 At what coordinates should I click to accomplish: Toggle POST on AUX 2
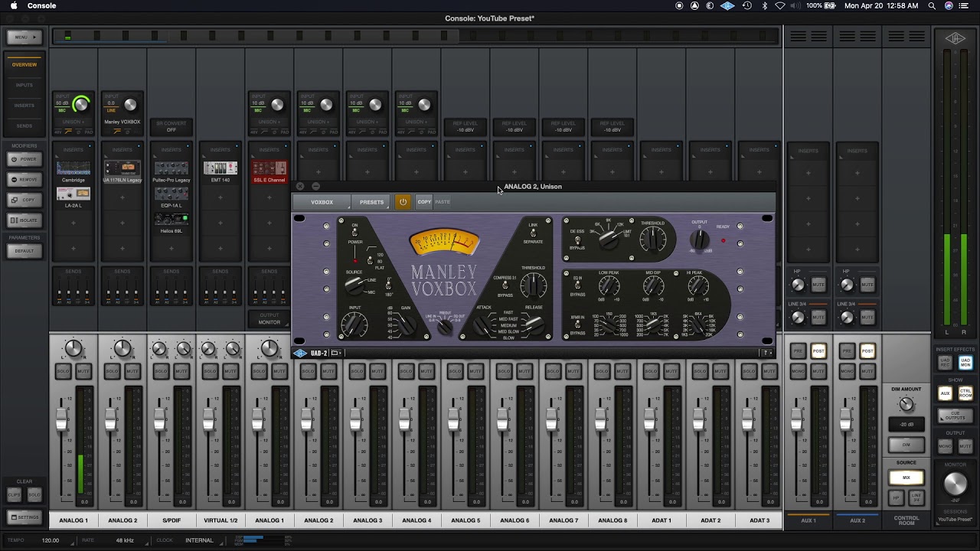(867, 350)
